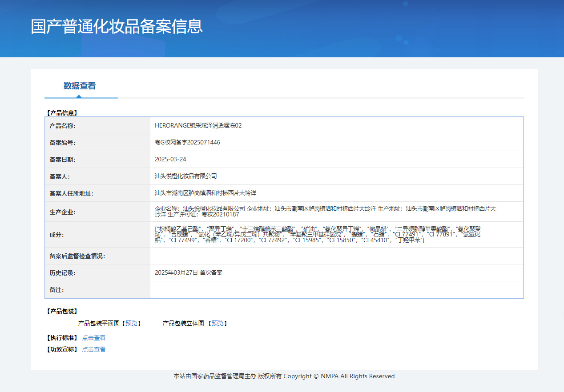564x392 pixels.
Task: Click the filing date 2025-03-24
Action: tap(170, 160)
